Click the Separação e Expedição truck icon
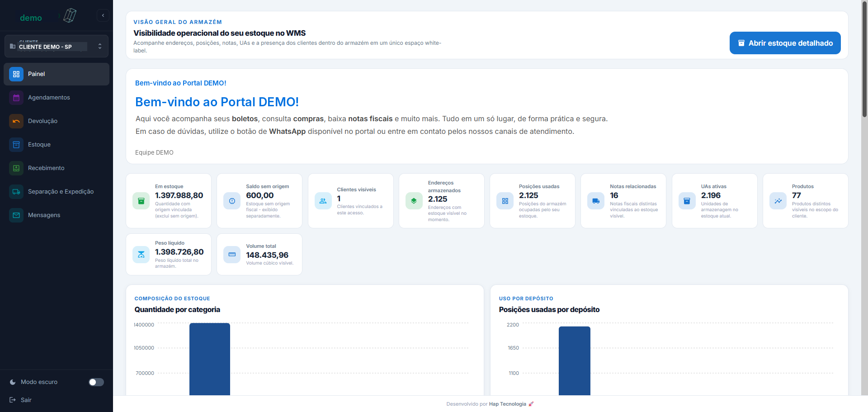 point(16,192)
